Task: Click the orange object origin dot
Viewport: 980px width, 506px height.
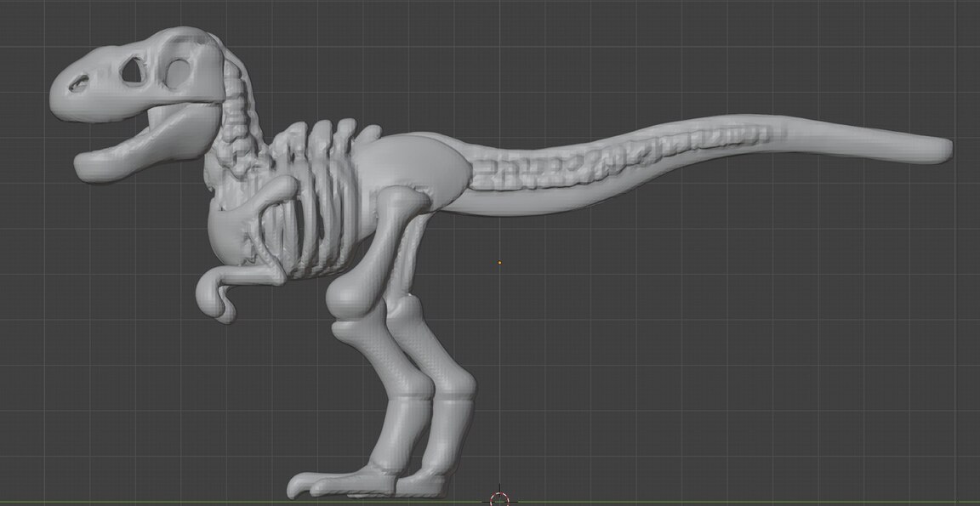Action: point(499,263)
